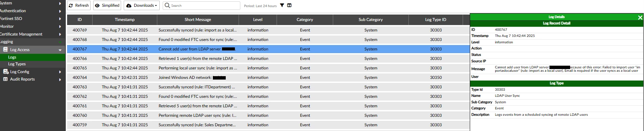Click ID value 400767 in Log Details

click(501, 30)
